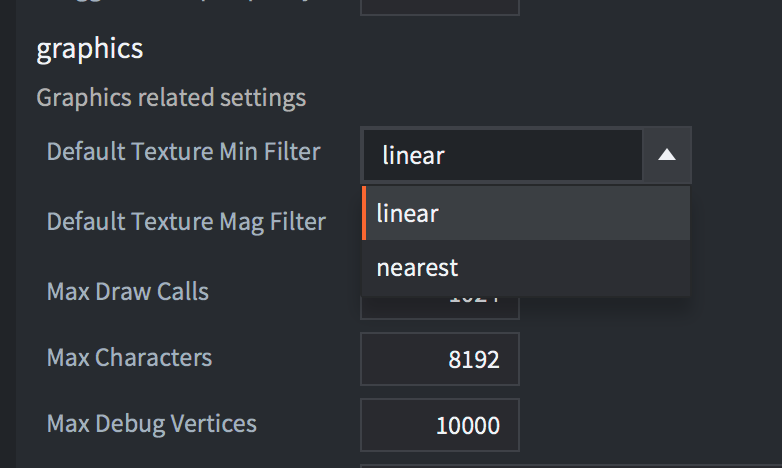Focus the Max Debug Vertices field showing 10000
Screen dimensions: 782x468
pos(440,425)
